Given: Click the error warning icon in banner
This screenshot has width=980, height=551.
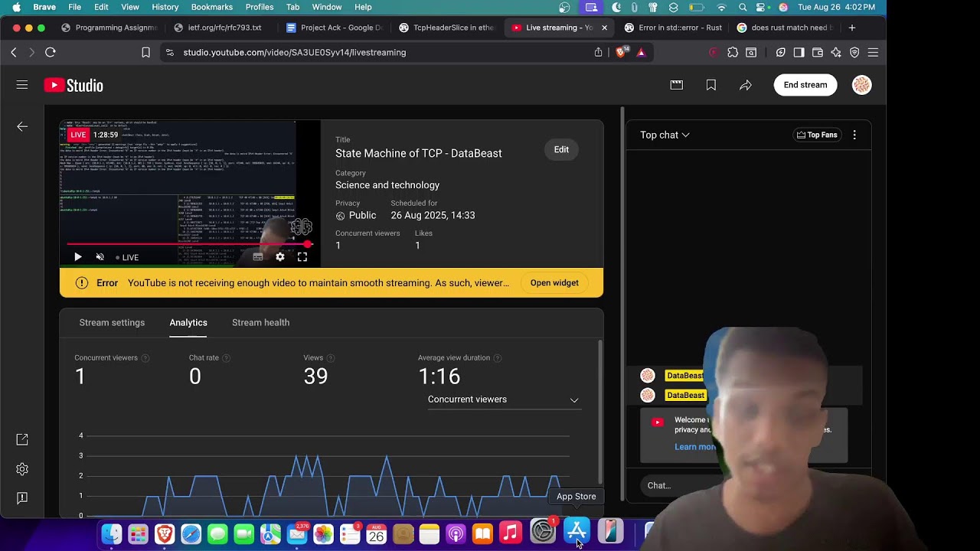Looking at the screenshot, I should tap(82, 283).
